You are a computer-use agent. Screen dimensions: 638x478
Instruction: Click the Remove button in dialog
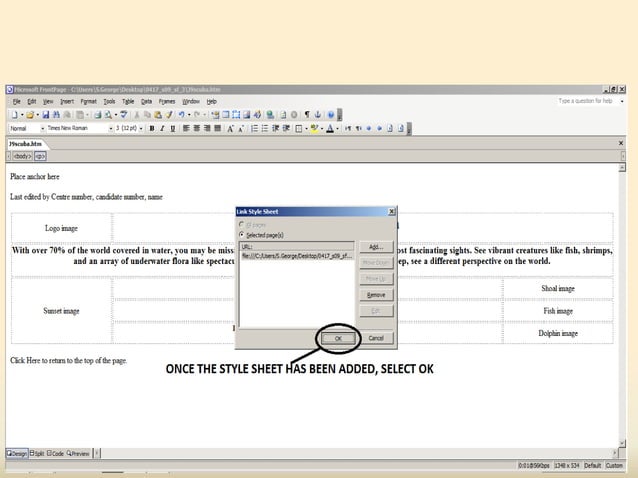click(x=375, y=295)
